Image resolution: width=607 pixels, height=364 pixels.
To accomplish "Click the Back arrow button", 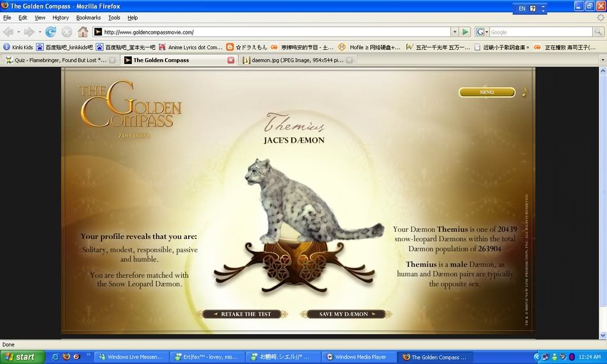I will [x=9, y=32].
